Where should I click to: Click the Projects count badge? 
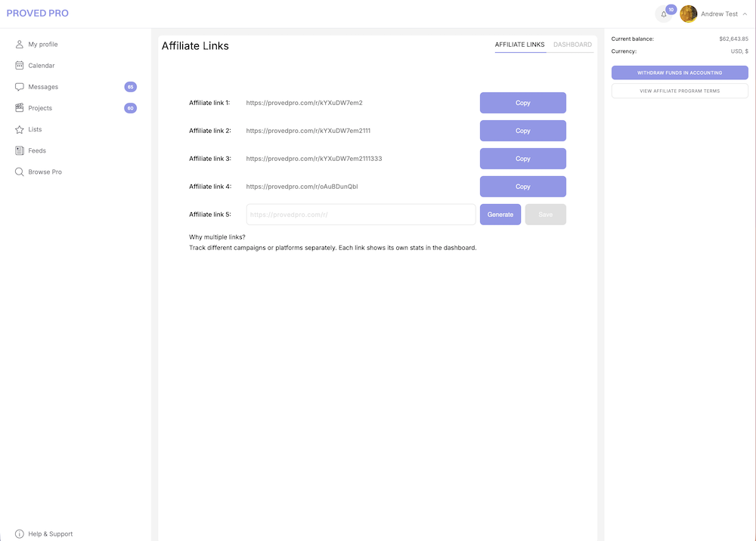click(130, 107)
